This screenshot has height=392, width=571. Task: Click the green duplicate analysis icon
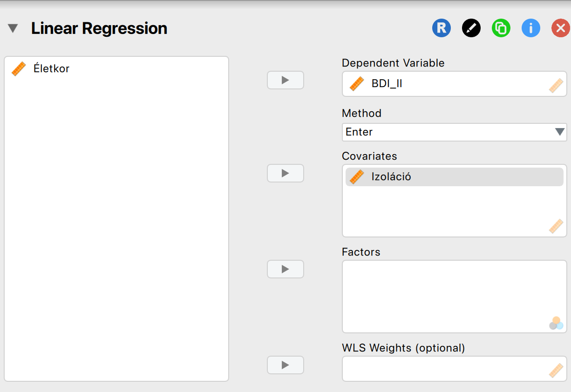(501, 28)
